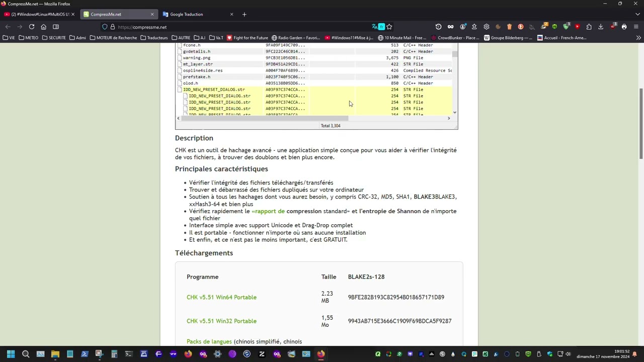Open the Admi bookmarks folder
The width and height of the screenshot is (644, 362).
tap(77, 38)
